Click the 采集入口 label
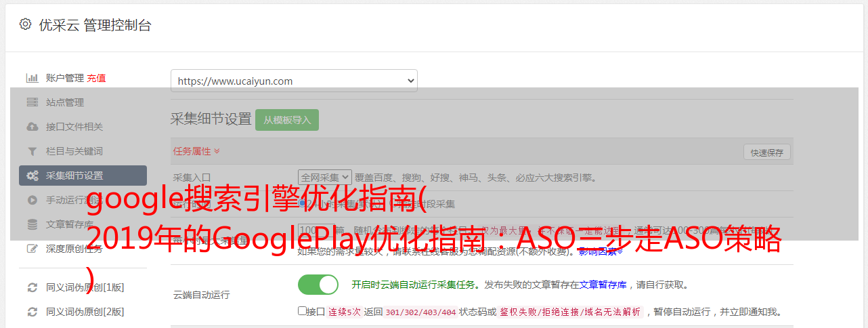The image size is (868, 328). [x=192, y=178]
